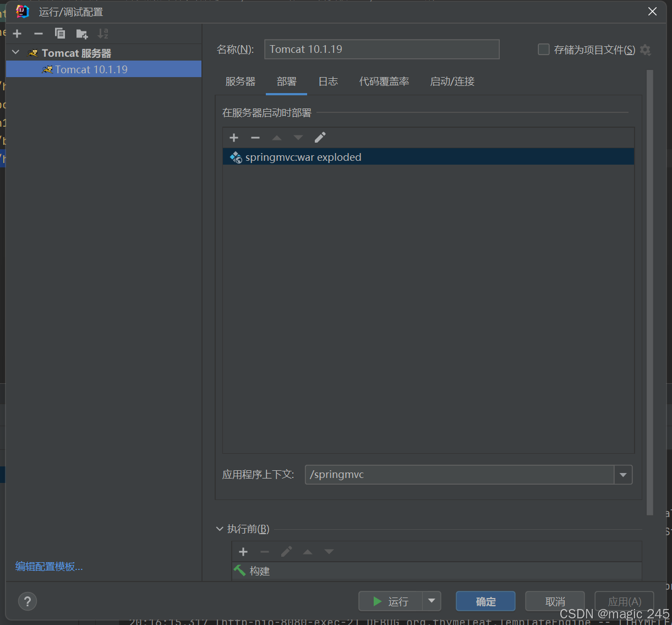Image resolution: width=672 pixels, height=625 pixels.
Task: Enable 存储为项目文件 checkbox
Action: [544, 50]
